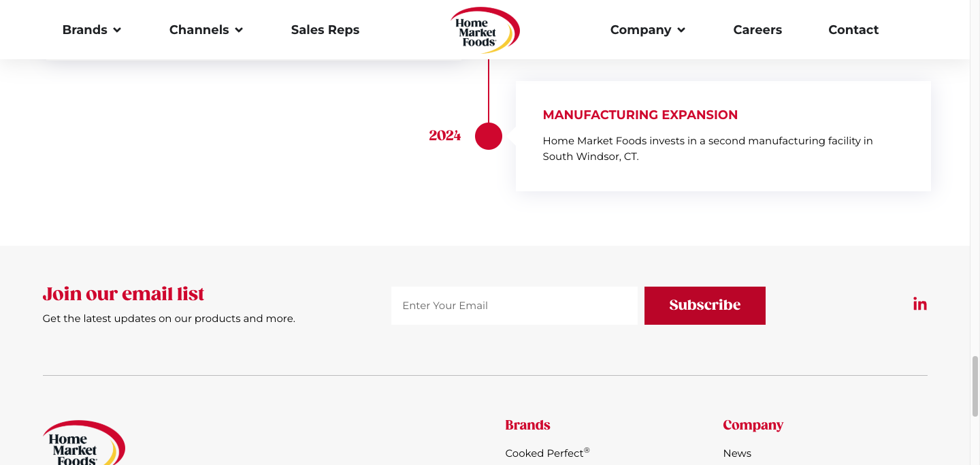Expand the Company dropdown chevron

coord(681,30)
